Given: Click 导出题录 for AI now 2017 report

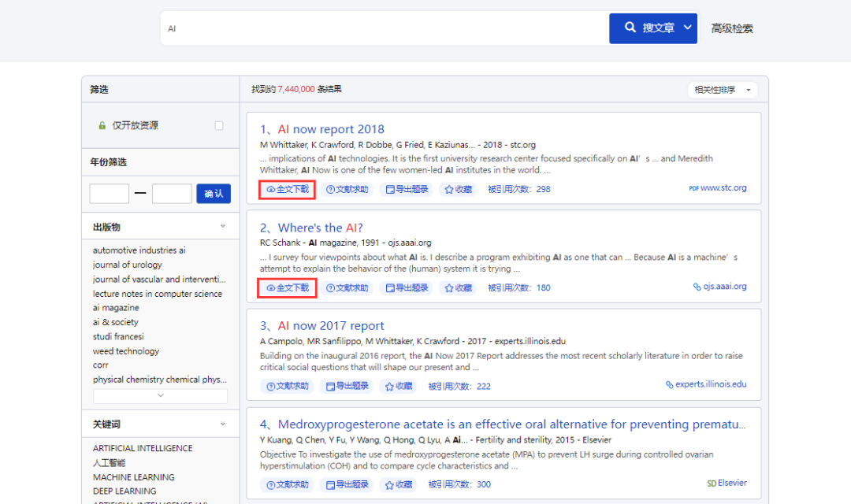Looking at the screenshot, I should 347,386.
